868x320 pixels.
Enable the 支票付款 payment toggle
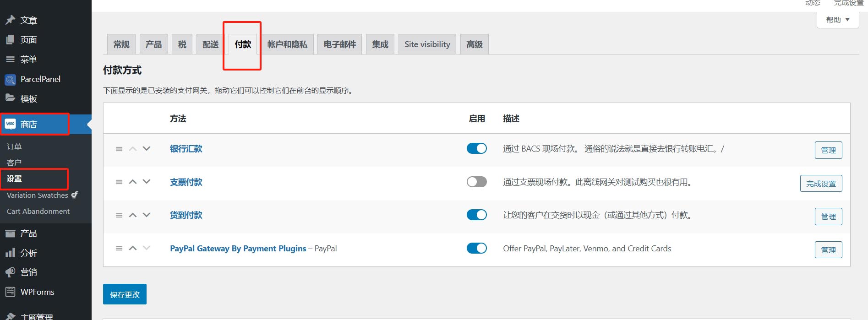coord(476,182)
